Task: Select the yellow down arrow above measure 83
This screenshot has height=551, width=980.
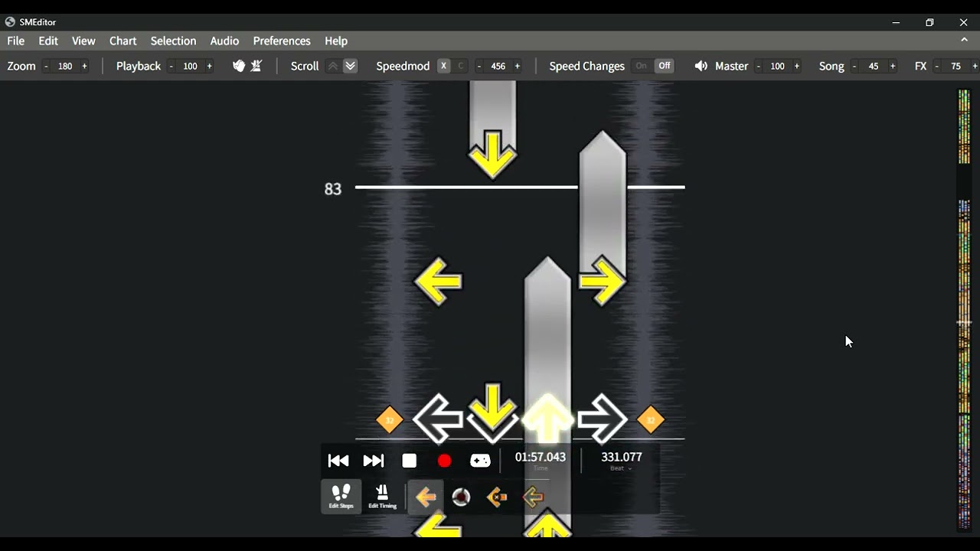Action: pos(492,155)
